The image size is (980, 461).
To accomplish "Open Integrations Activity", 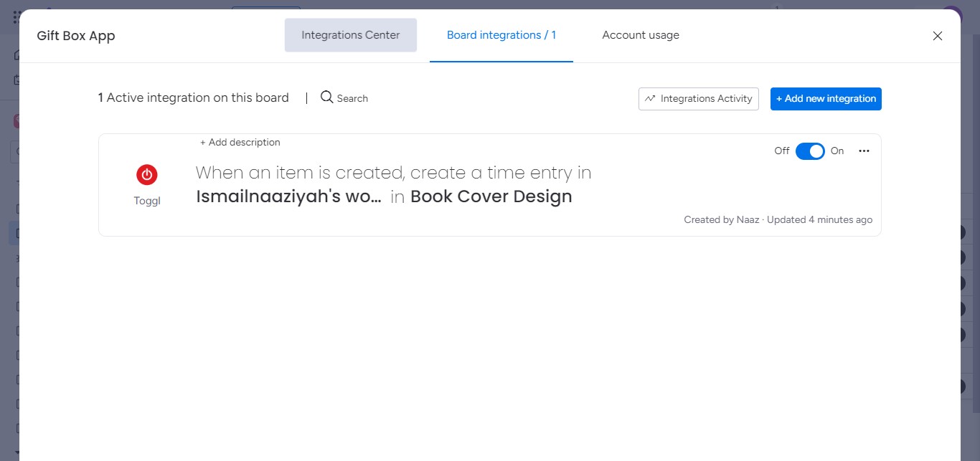I will [698, 99].
